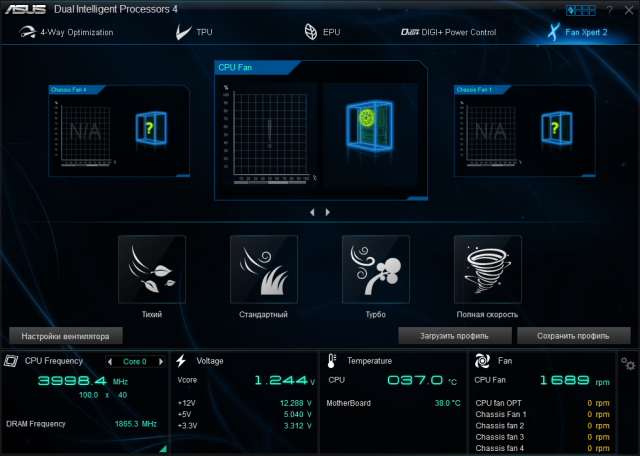Close the Dual Intelligent Processors window
This screenshot has width=640, height=456.
(x=629, y=10)
